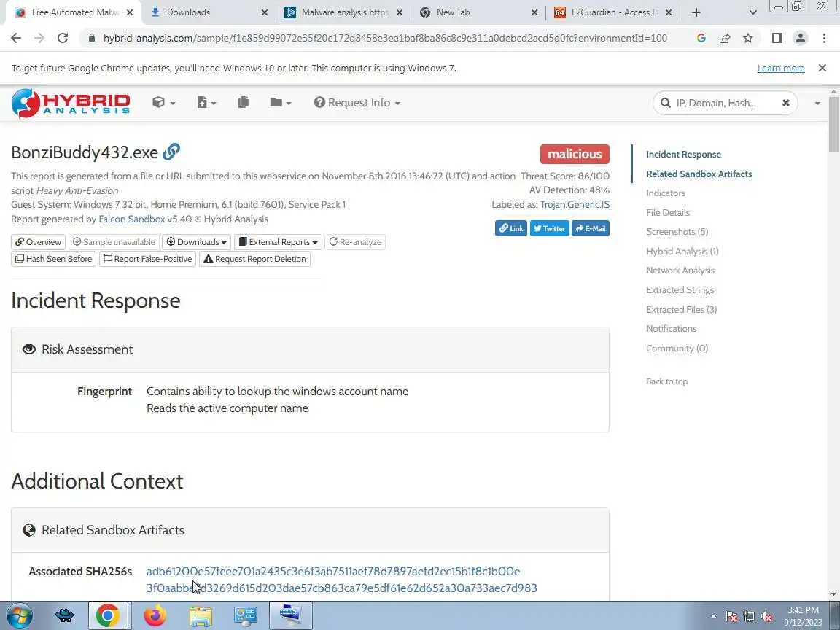This screenshot has width=840, height=630.
Task: Switch to the E2Guardian Access tab
Action: coord(612,12)
